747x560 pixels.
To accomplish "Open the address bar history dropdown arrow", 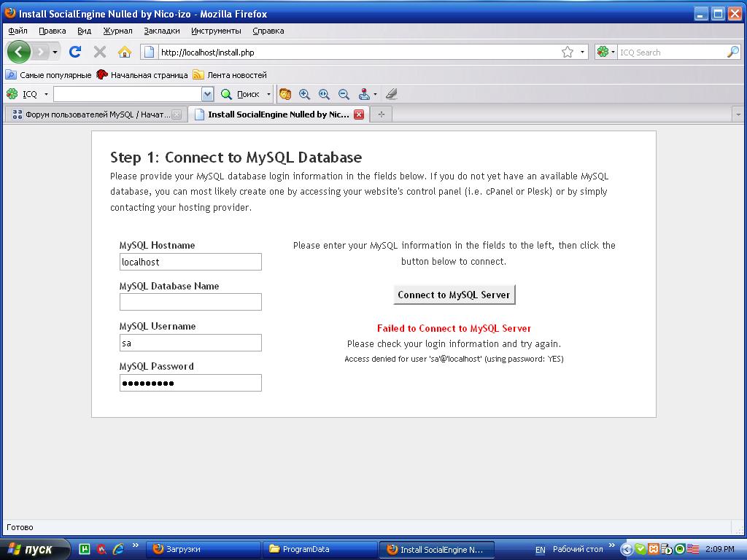I will 582,52.
